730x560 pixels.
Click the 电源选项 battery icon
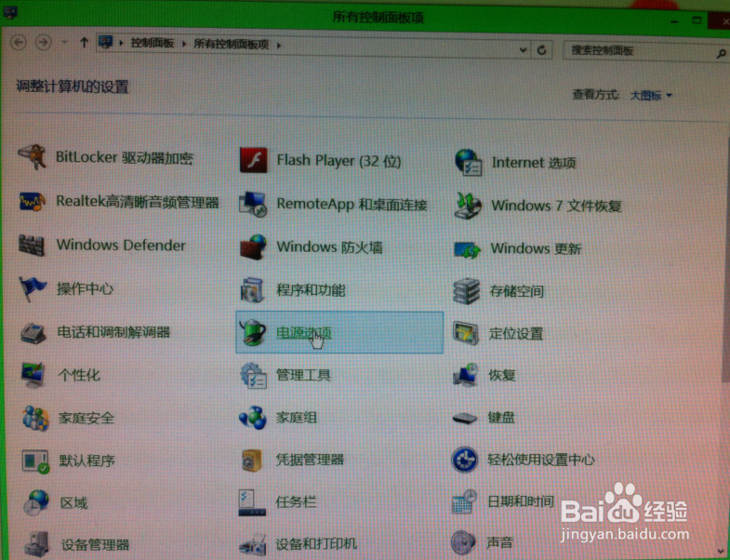coord(253,332)
